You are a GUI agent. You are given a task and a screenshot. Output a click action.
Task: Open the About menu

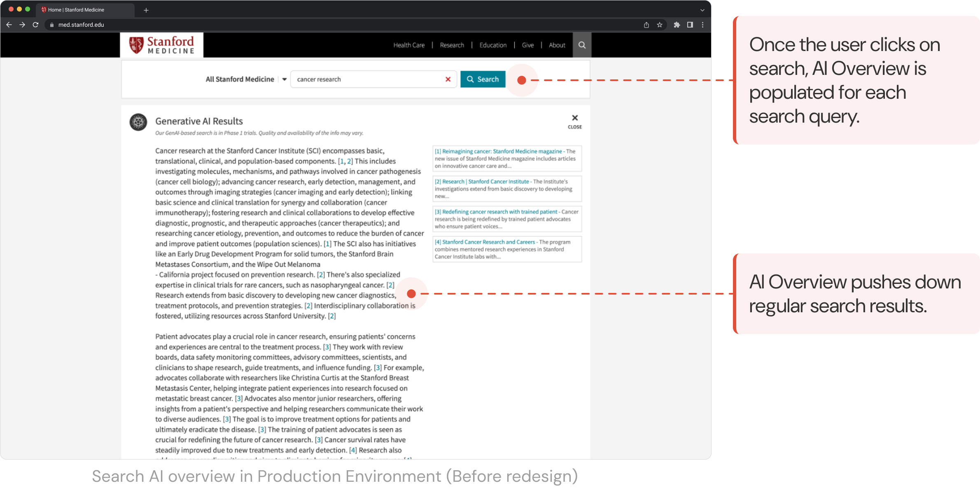coord(557,45)
